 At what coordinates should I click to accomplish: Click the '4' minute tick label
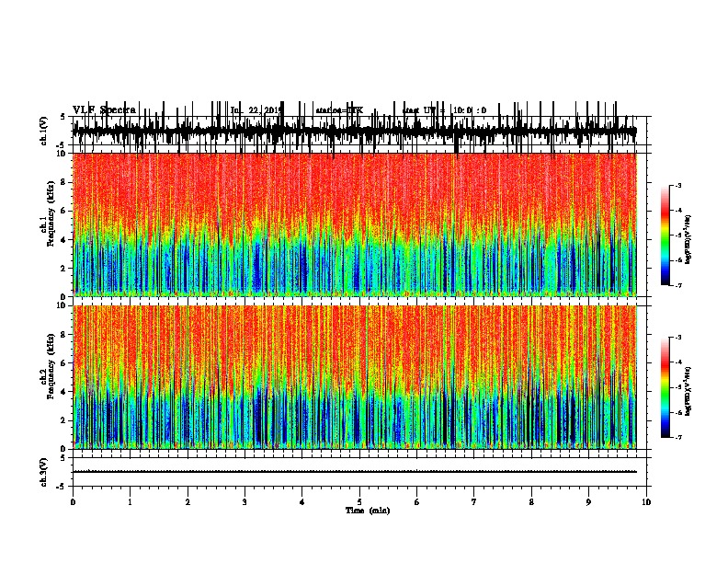tap(301, 502)
